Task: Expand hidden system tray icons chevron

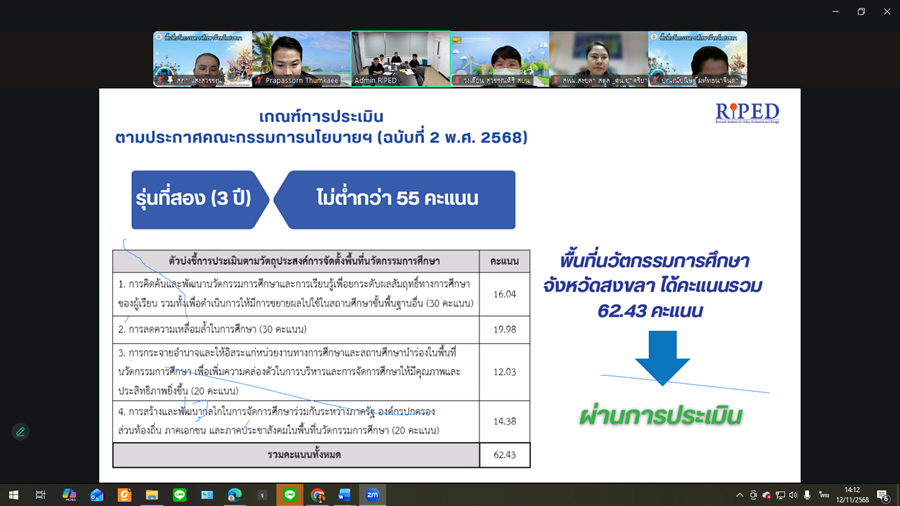Action: [739, 495]
